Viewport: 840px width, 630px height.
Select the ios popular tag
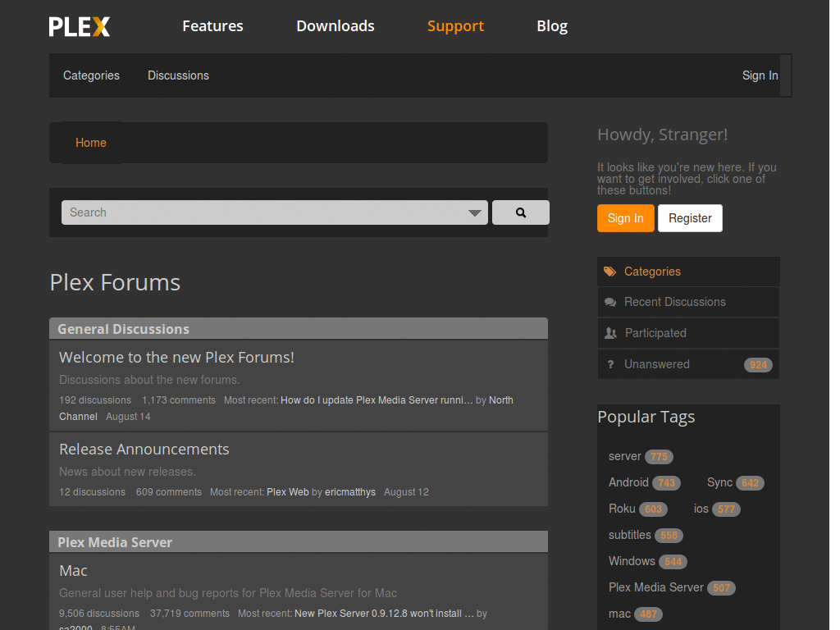click(701, 509)
